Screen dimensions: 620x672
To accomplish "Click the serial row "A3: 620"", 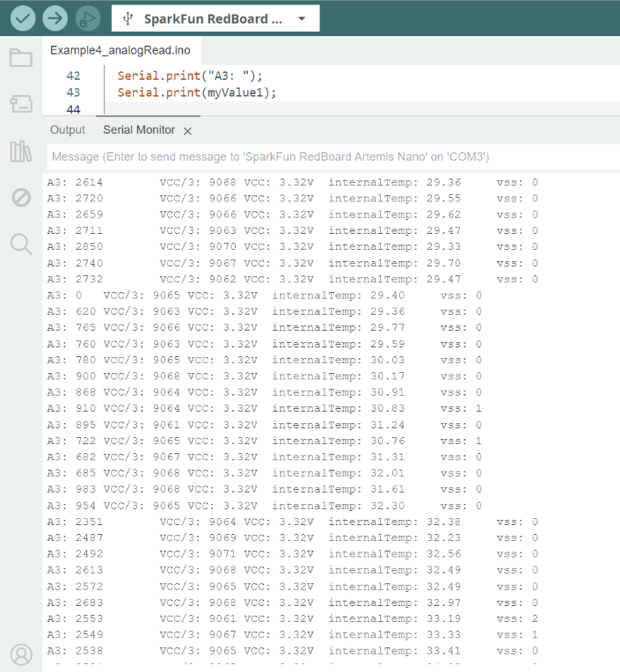I will tap(264, 311).
